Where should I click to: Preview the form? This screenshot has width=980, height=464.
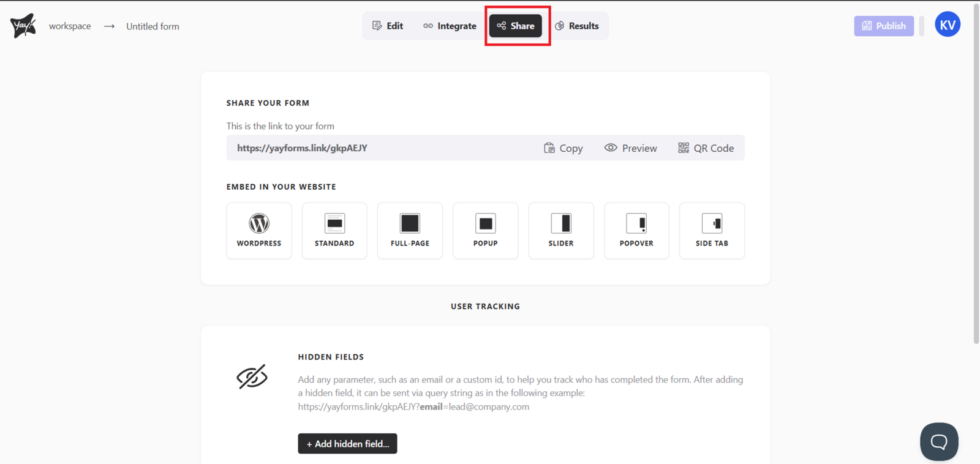(630, 148)
